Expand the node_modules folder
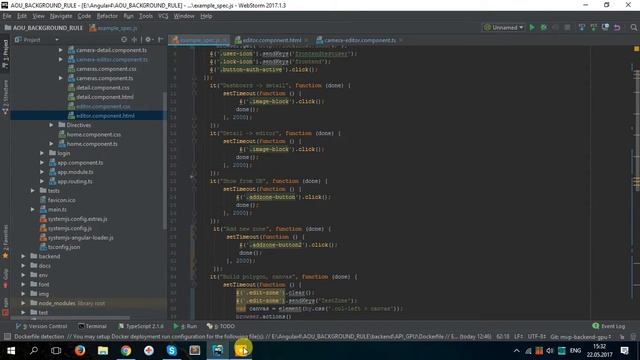This screenshot has height=360, width=640. click(x=23, y=303)
